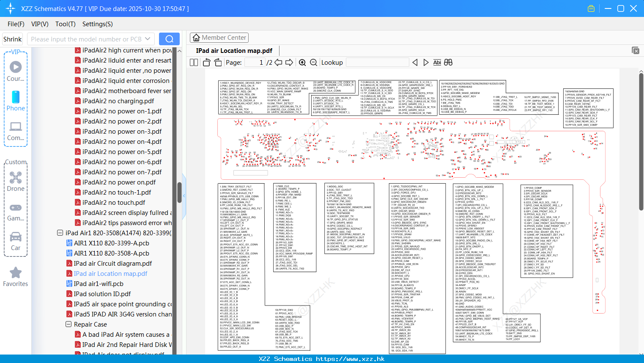Zoom out of the PDF
644x363 pixels.
[x=313, y=63]
